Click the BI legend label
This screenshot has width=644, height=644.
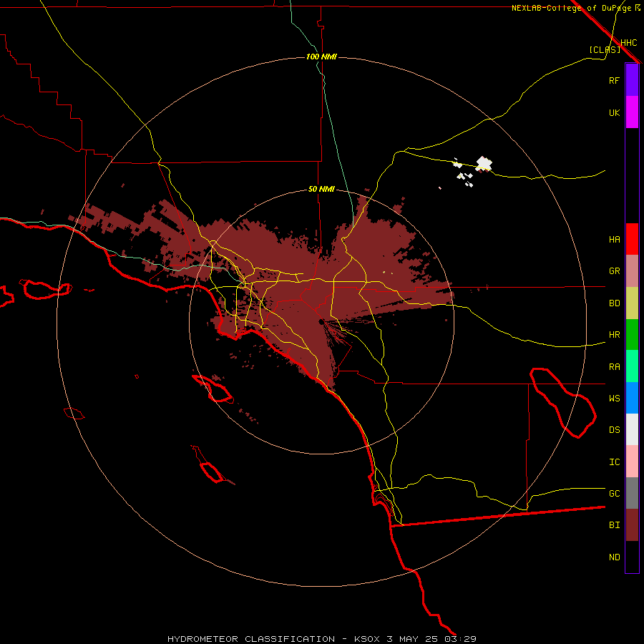click(614, 525)
